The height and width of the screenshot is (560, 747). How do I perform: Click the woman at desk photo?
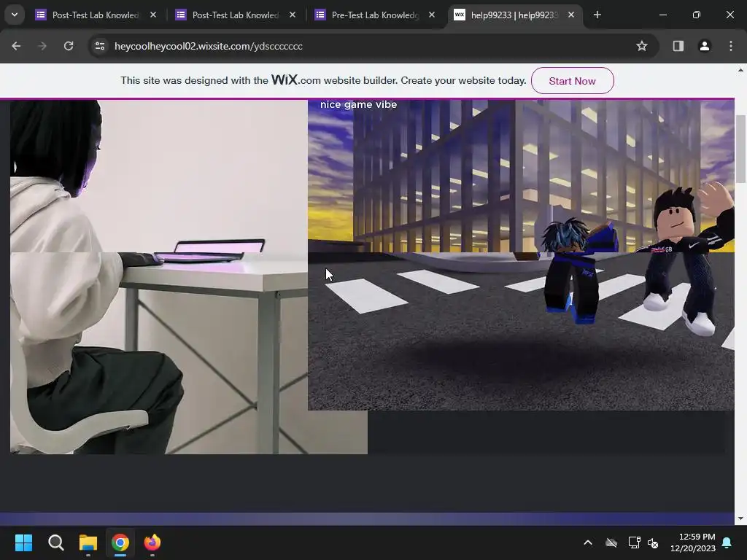[x=159, y=276]
